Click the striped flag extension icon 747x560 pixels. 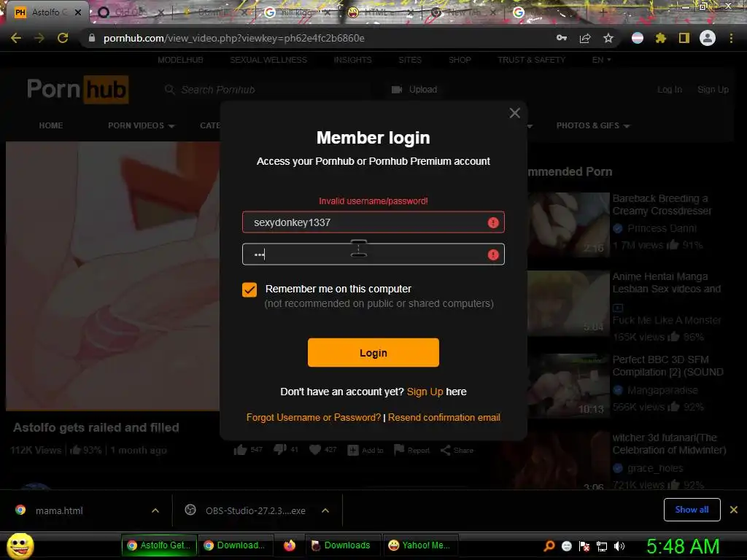click(638, 38)
